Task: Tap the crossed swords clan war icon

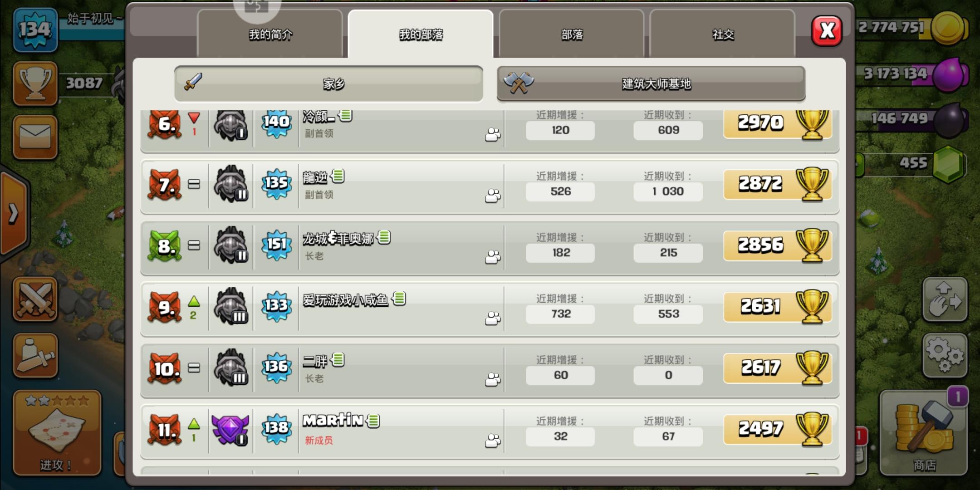Action: coord(35,299)
